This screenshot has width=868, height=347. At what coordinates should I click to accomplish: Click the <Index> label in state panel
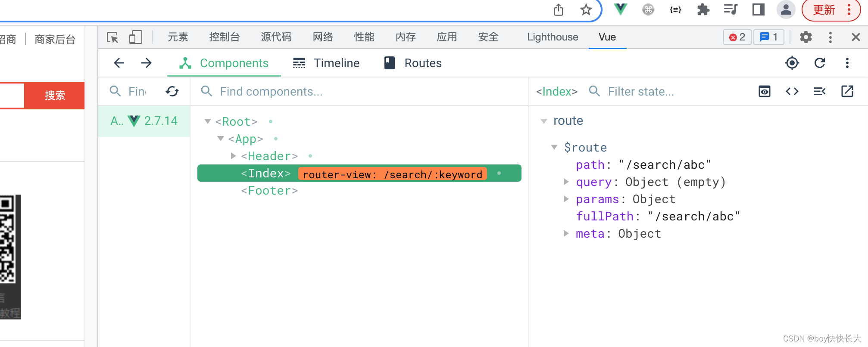tap(556, 91)
